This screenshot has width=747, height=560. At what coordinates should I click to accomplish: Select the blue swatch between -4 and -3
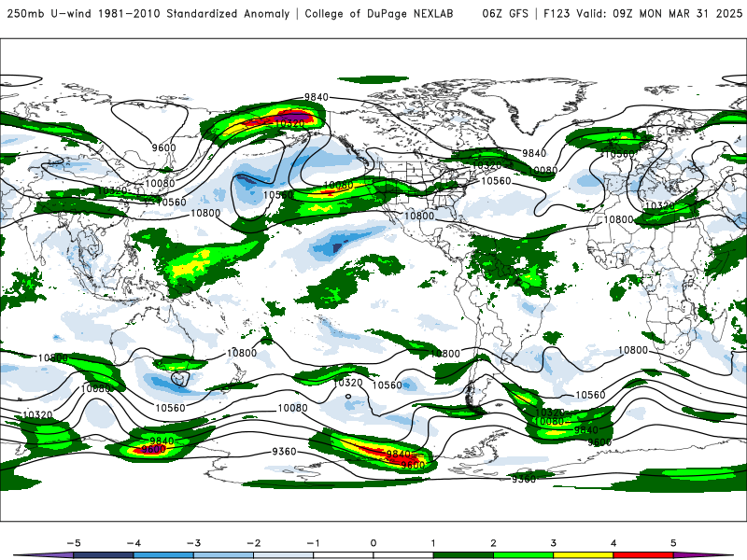coord(163,555)
